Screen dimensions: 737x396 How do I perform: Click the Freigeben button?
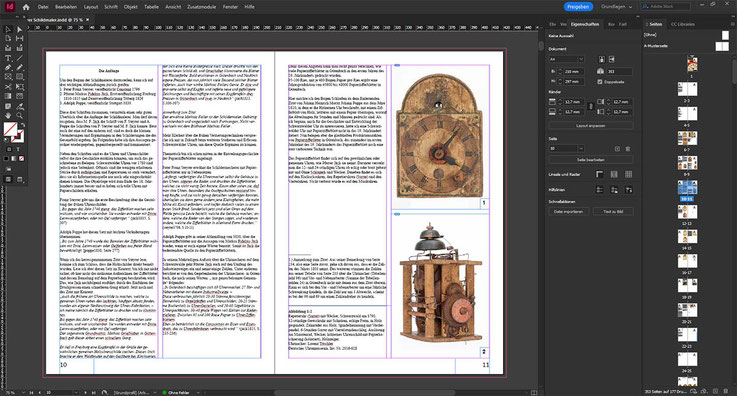(578, 7)
